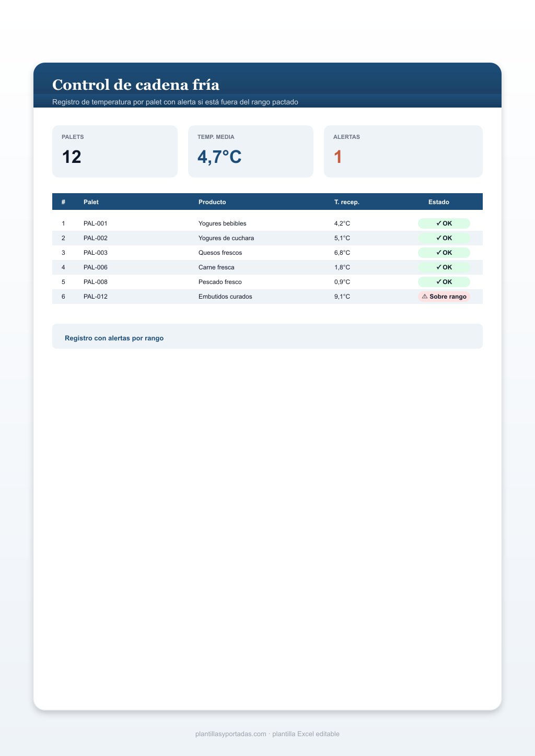535x756 pixels.
Task: Click the footer text 'plantillasyportadas.com · plantilla Excel editable'
Action: click(267, 734)
